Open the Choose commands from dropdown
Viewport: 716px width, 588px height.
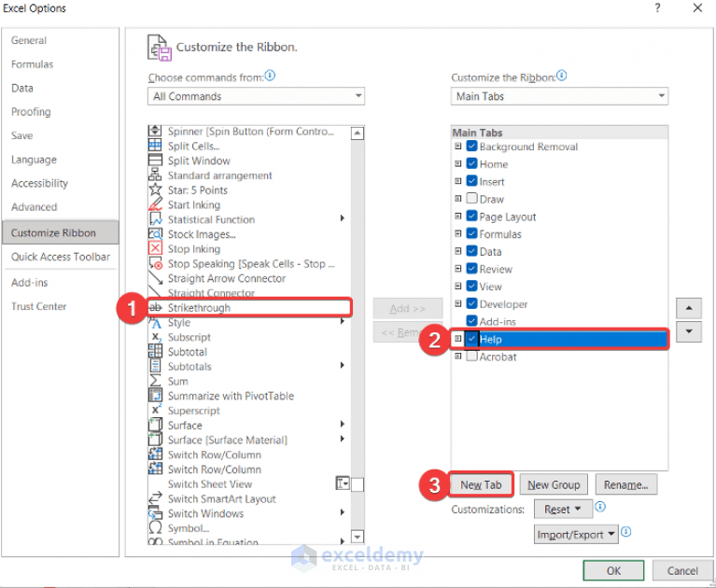256,96
